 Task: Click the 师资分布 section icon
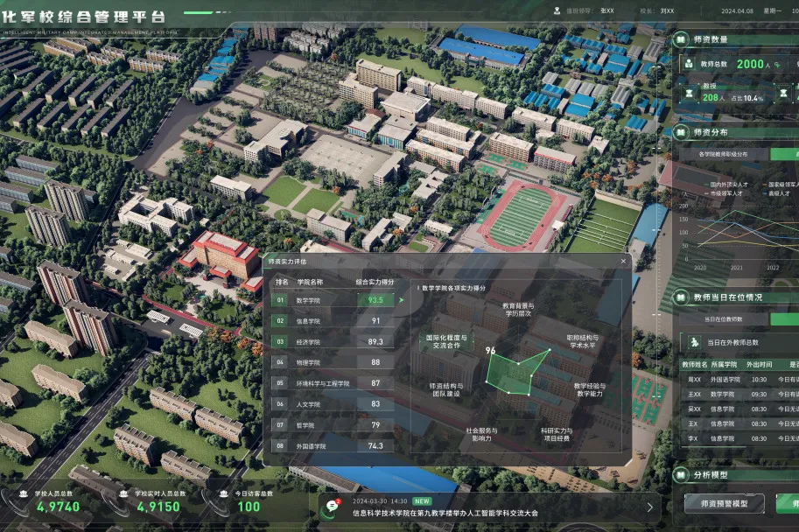point(682,132)
